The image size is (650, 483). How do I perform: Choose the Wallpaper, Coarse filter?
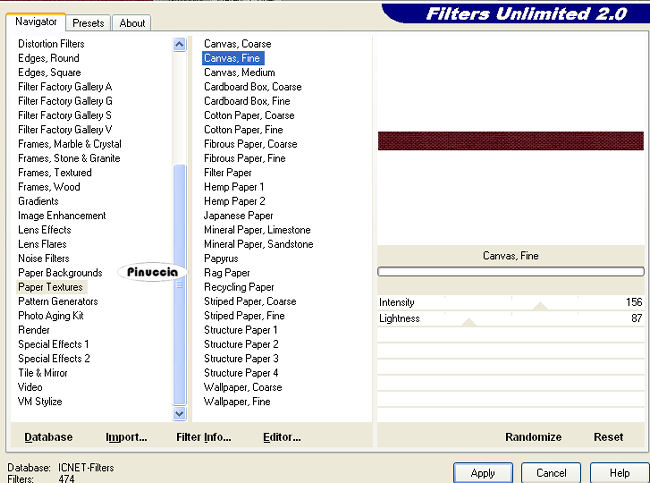[243, 387]
